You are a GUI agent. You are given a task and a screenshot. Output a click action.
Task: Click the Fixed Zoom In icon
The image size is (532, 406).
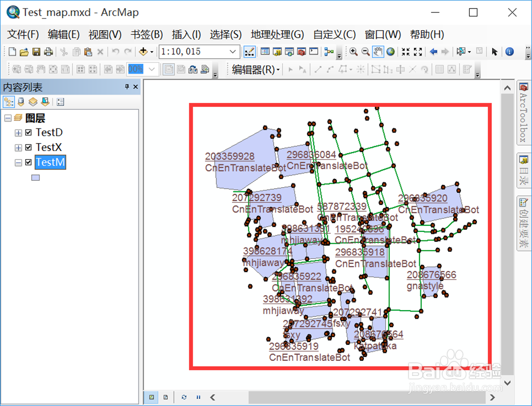coord(406,52)
